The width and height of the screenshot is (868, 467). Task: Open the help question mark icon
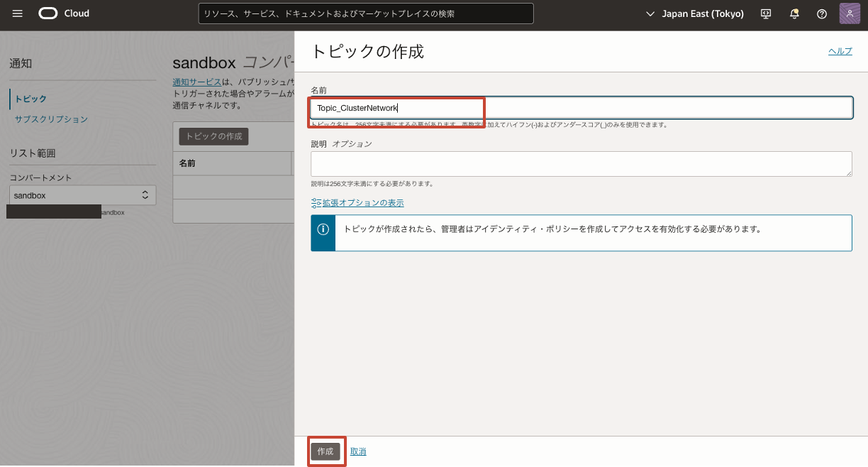coord(822,13)
